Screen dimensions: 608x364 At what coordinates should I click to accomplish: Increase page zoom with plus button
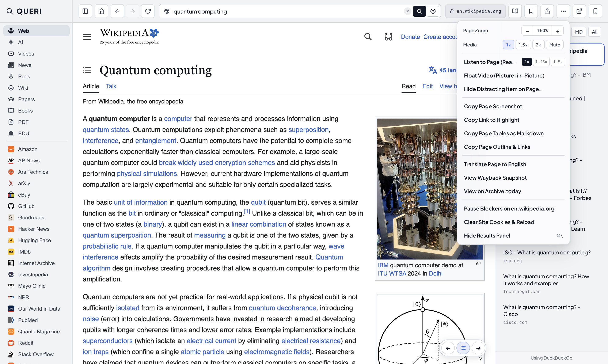558,31
